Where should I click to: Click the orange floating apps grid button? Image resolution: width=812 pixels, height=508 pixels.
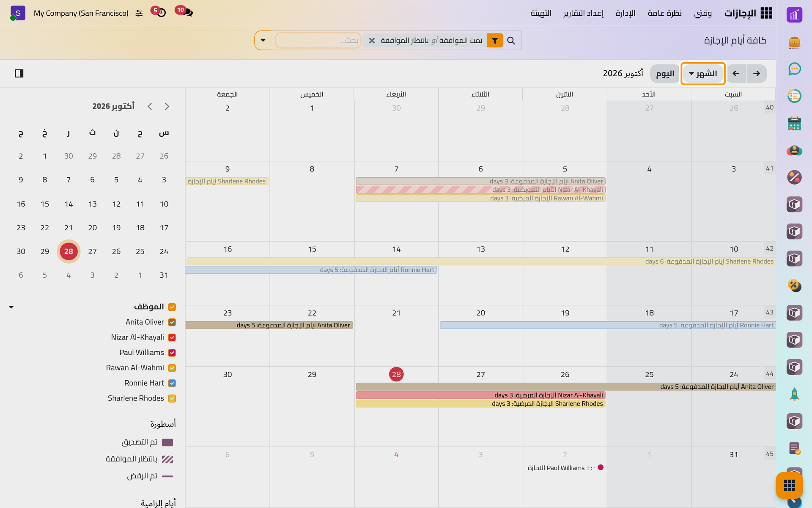point(789,486)
